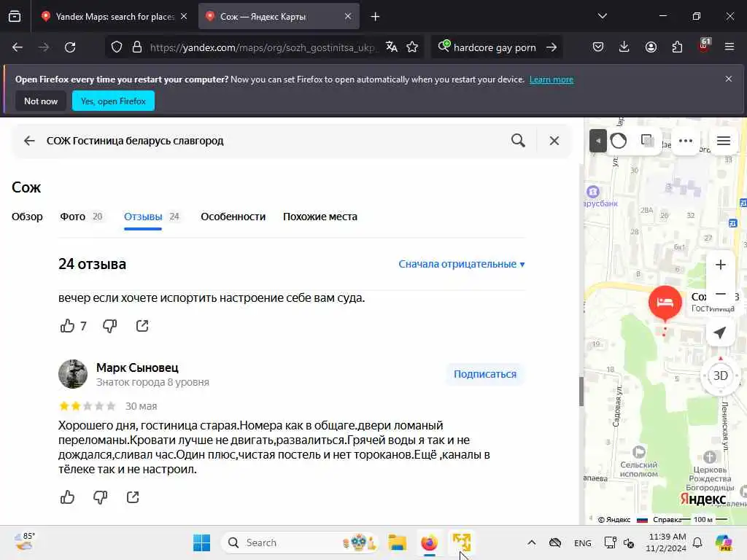Viewport: 747px width, 560px height.
Task: List all tabs dropdown arrow
Action: tap(602, 16)
